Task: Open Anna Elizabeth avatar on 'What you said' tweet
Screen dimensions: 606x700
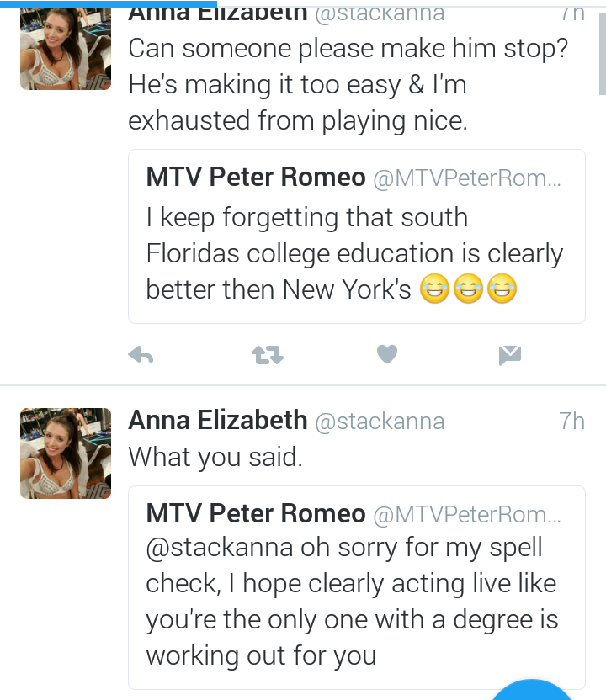Action: [x=66, y=453]
